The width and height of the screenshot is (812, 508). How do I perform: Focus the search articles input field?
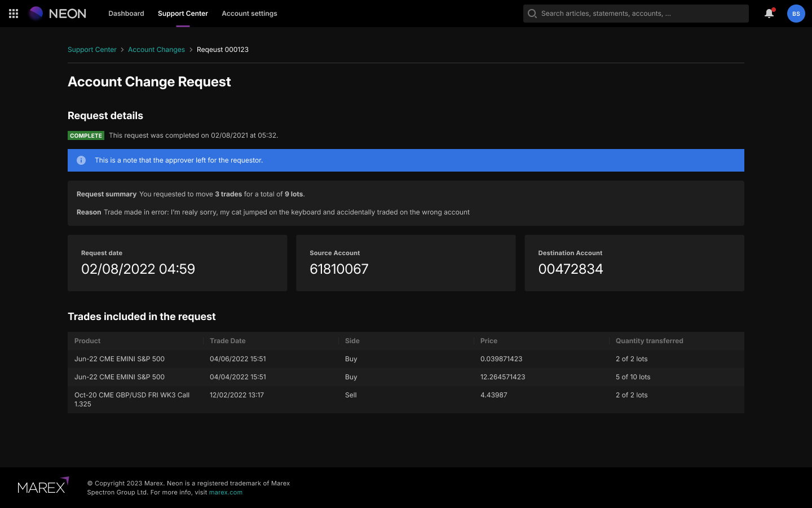636,14
